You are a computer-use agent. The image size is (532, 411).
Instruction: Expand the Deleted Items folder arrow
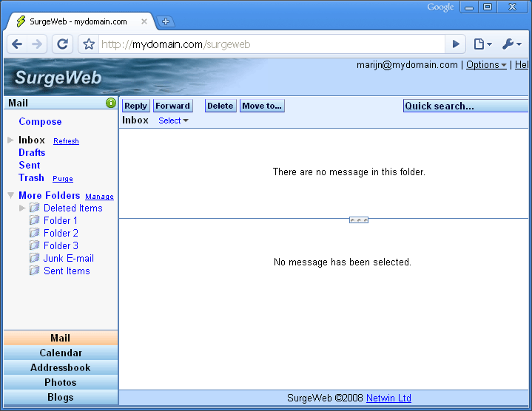(22, 208)
